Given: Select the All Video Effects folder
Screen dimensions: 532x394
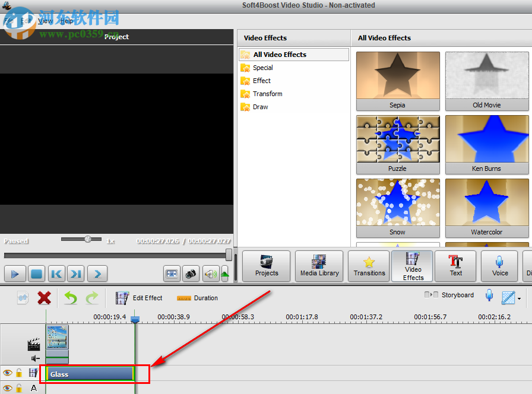Looking at the screenshot, I should (294, 55).
